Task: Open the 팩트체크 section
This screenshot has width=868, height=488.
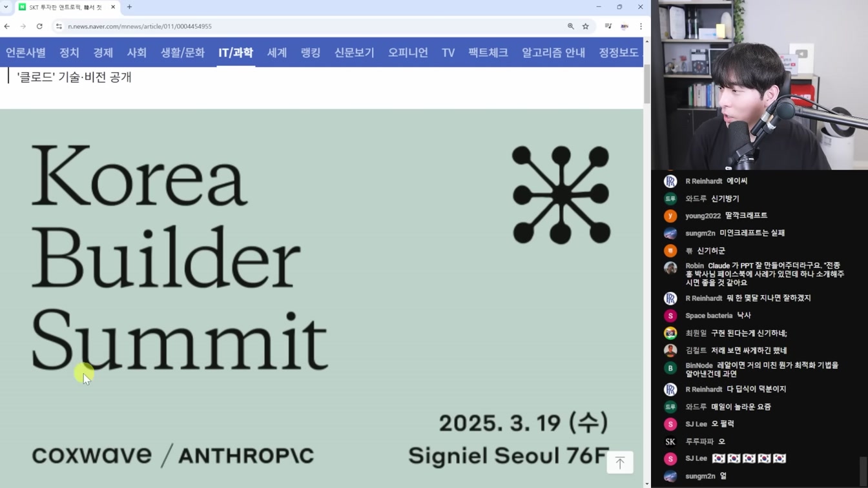Action: click(488, 53)
